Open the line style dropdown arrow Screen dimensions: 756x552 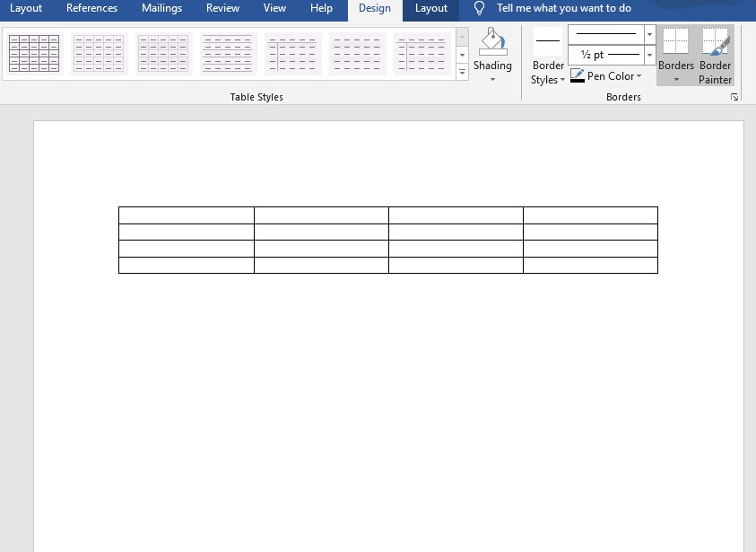coord(649,34)
